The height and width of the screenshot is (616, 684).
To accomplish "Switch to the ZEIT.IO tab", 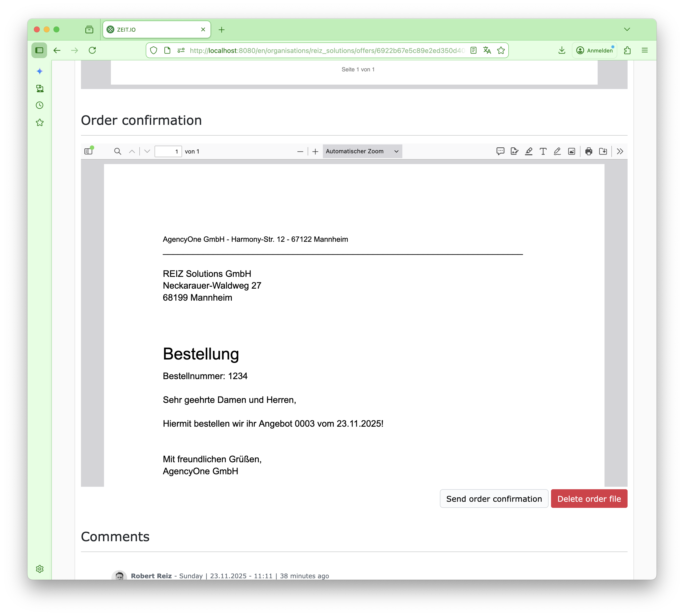I will [x=152, y=29].
